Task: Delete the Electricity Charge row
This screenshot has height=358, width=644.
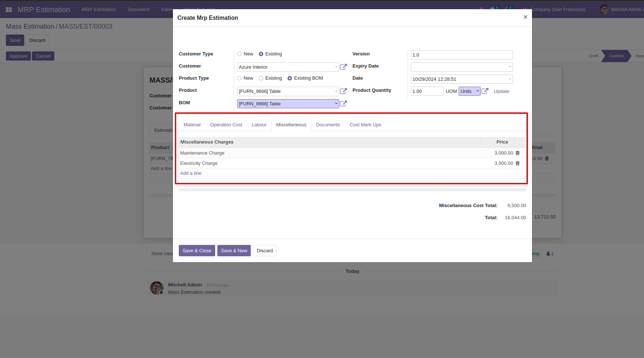Action: [518, 163]
